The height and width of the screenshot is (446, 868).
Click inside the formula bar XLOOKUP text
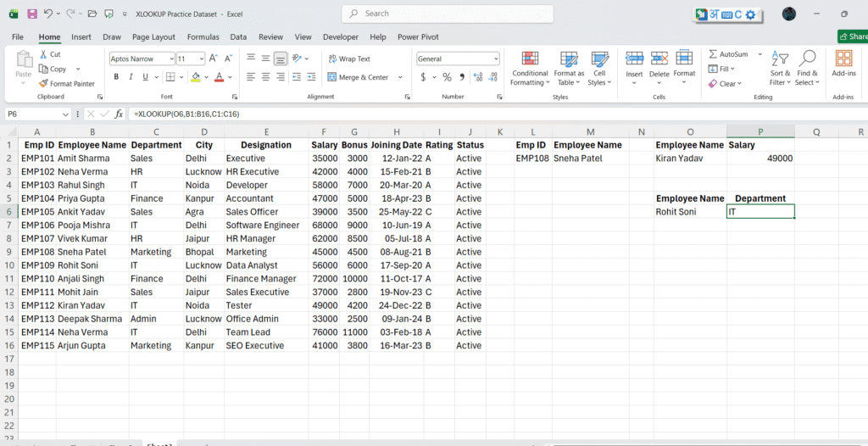pyautogui.click(x=186, y=114)
